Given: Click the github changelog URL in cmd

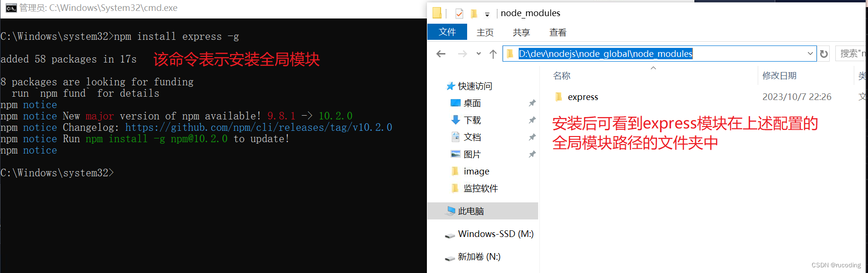Looking at the screenshot, I should (x=258, y=127).
